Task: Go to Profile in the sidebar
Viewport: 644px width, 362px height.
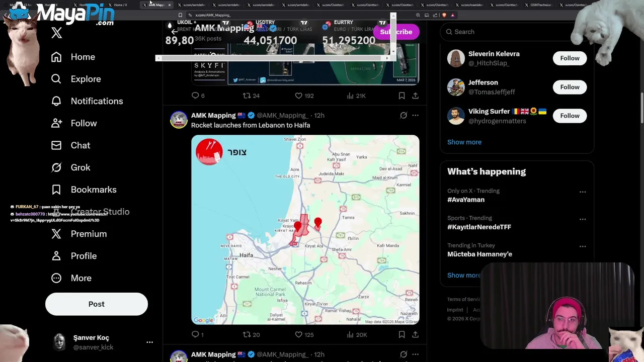Action: coord(73,256)
